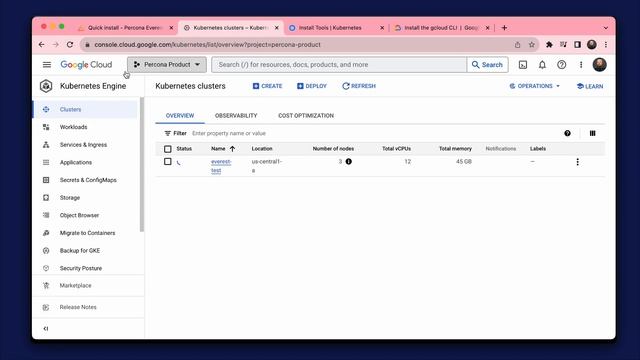The width and height of the screenshot is (640, 360).
Task: Click the nodes info icon
Action: point(349,162)
